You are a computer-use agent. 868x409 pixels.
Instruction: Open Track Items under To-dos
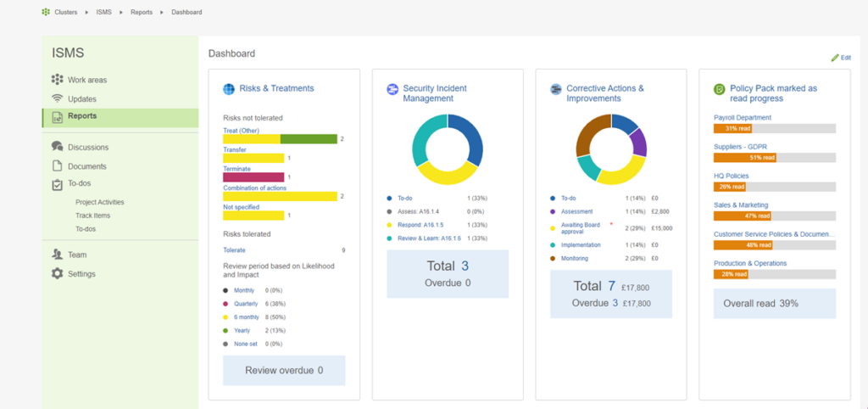tap(93, 216)
